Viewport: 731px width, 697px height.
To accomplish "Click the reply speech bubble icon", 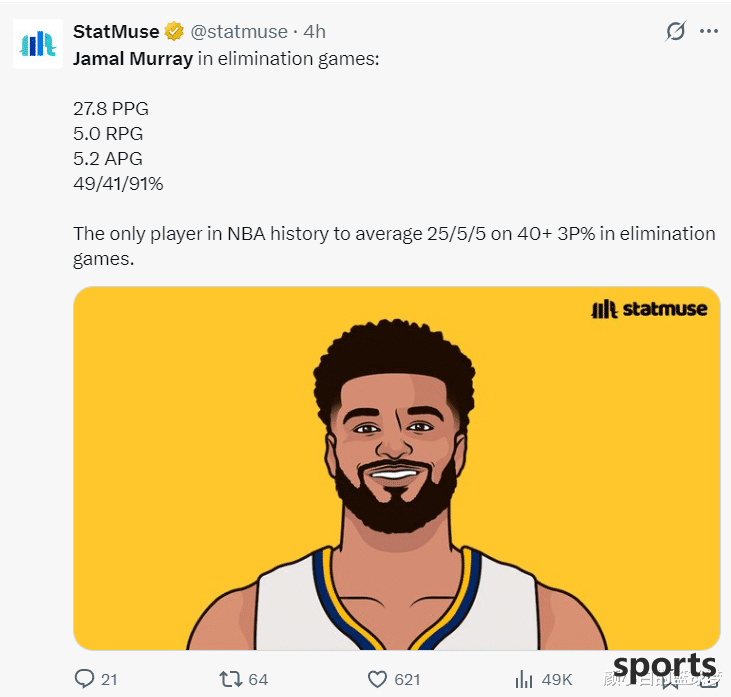I will pos(84,679).
